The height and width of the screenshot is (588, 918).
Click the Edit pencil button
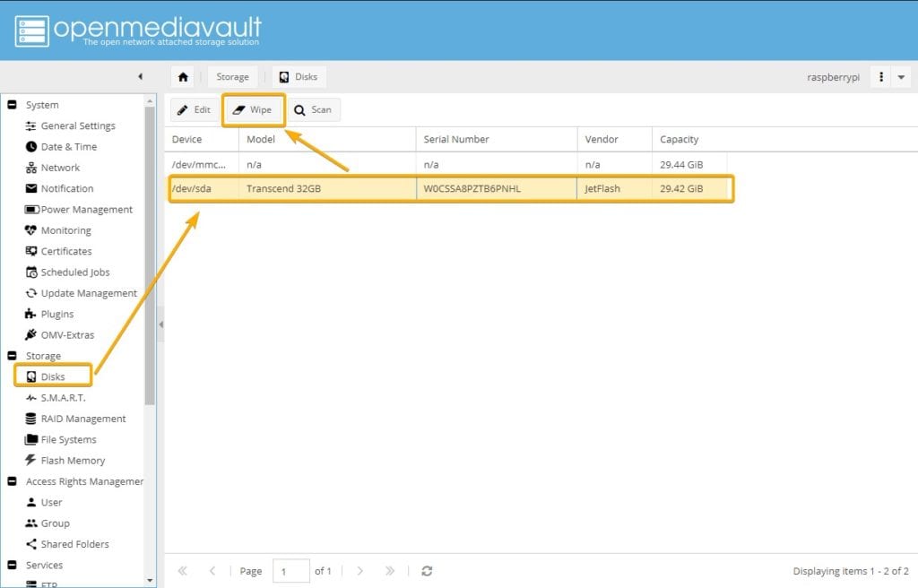194,110
